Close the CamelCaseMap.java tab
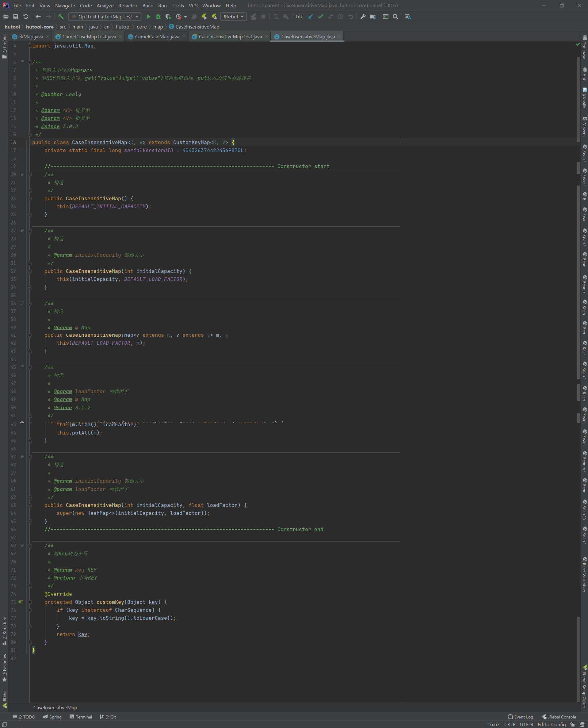The image size is (588, 728). [x=184, y=36]
